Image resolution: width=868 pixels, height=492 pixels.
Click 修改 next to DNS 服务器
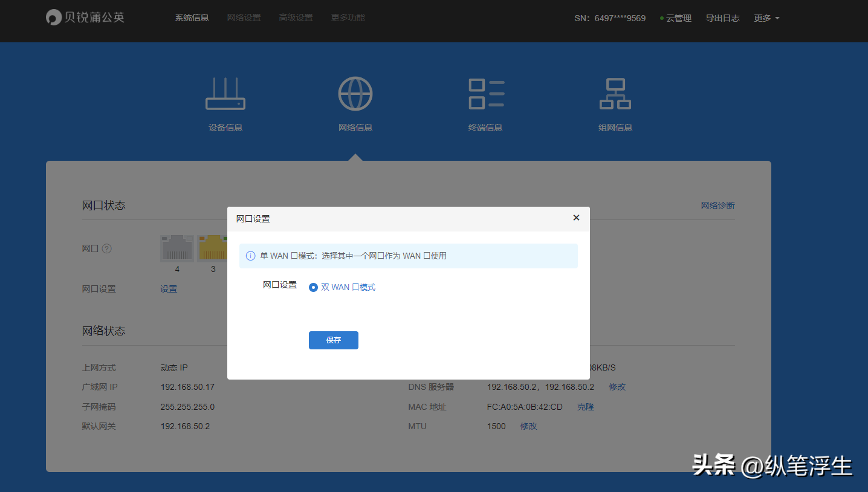click(617, 387)
